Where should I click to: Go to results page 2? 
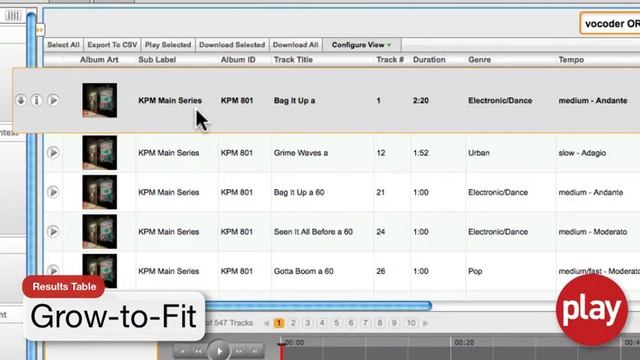click(x=293, y=323)
